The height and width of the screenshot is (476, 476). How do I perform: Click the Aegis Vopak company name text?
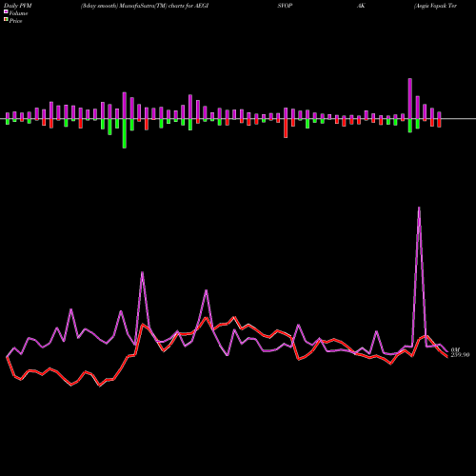point(435,6)
